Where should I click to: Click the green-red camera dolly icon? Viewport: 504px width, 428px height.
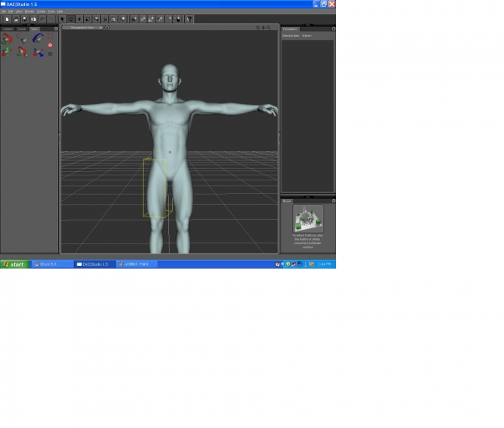pos(7,52)
